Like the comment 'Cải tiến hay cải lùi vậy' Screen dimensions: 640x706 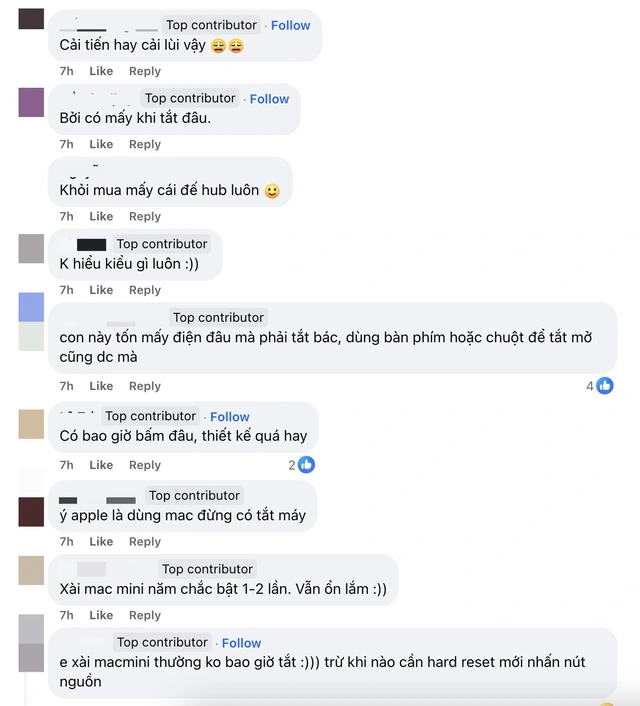coord(101,71)
